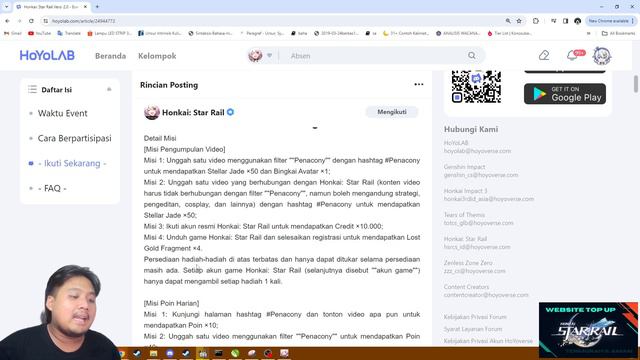Open the Gmail bookmark

pos(12,33)
